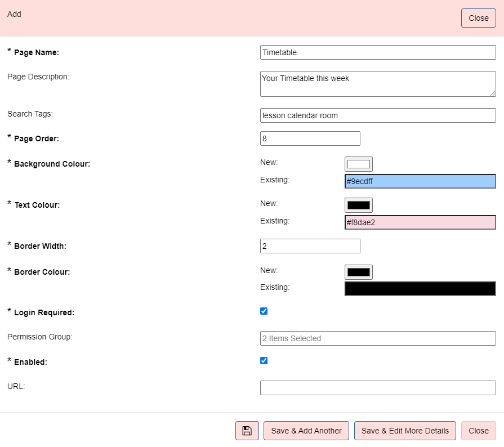Click the Search Tags input box
Image resolution: width=504 pixels, height=447 pixels.
[378, 115]
